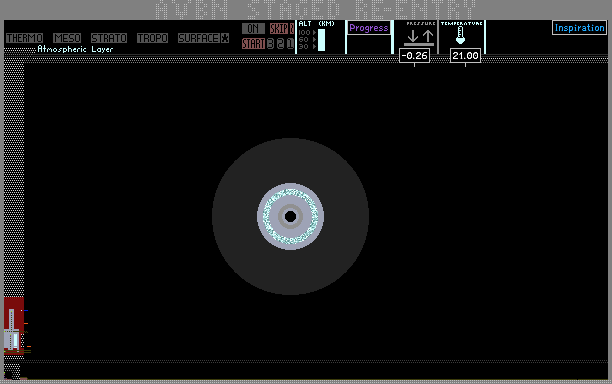
Task: Click countdown digit 1
Action: click(x=290, y=43)
